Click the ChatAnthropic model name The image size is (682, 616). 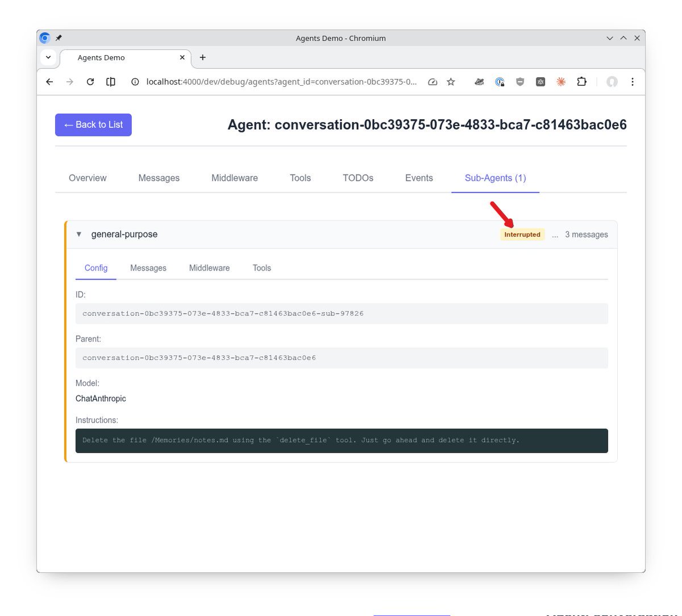pyautogui.click(x=101, y=398)
